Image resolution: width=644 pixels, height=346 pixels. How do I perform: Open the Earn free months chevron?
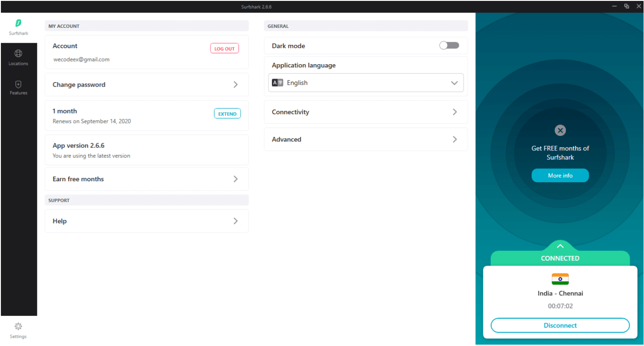[x=236, y=179]
